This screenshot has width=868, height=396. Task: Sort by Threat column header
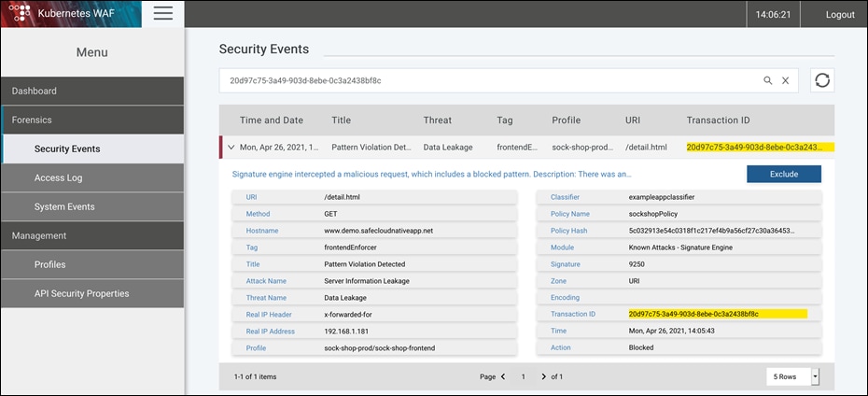coord(437,120)
